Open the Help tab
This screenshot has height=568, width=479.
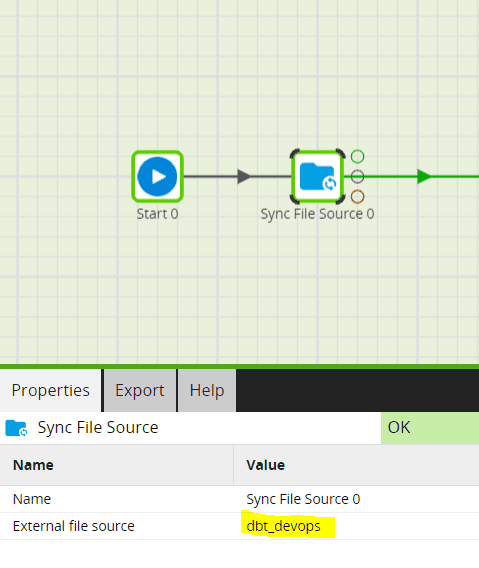tap(207, 390)
